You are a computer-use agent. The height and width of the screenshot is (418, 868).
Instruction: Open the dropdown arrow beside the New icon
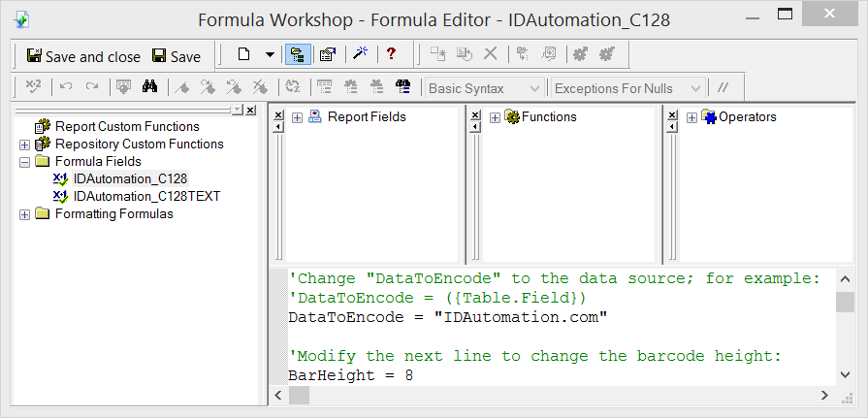[270, 54]
